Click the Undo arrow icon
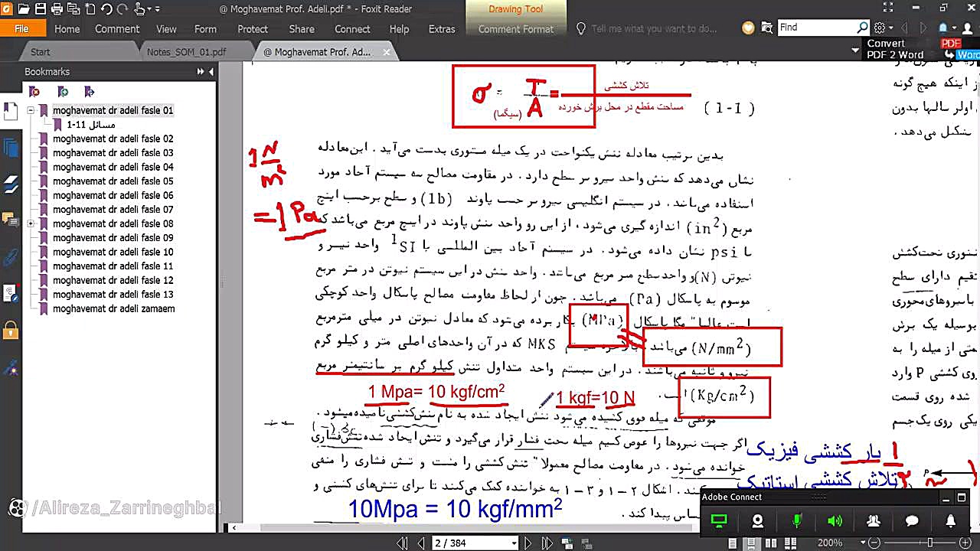 coord(106,9)
